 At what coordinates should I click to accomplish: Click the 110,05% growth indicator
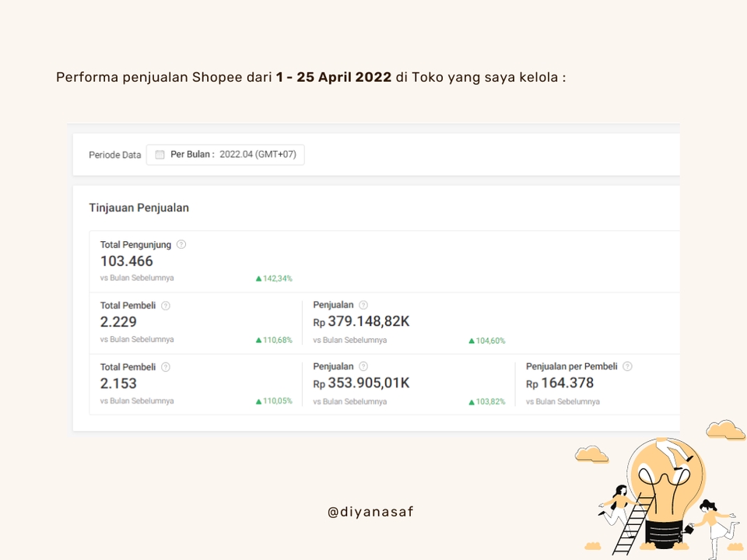coord(274,401)
